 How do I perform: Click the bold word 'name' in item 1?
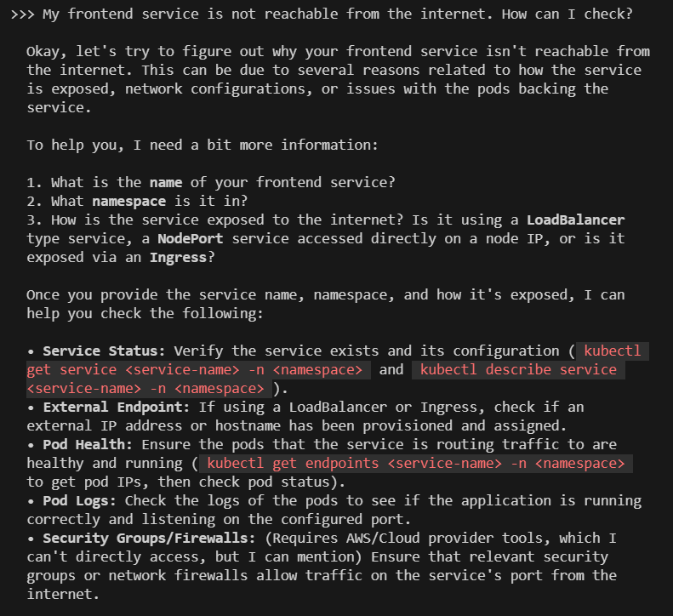tap(166, 182)
